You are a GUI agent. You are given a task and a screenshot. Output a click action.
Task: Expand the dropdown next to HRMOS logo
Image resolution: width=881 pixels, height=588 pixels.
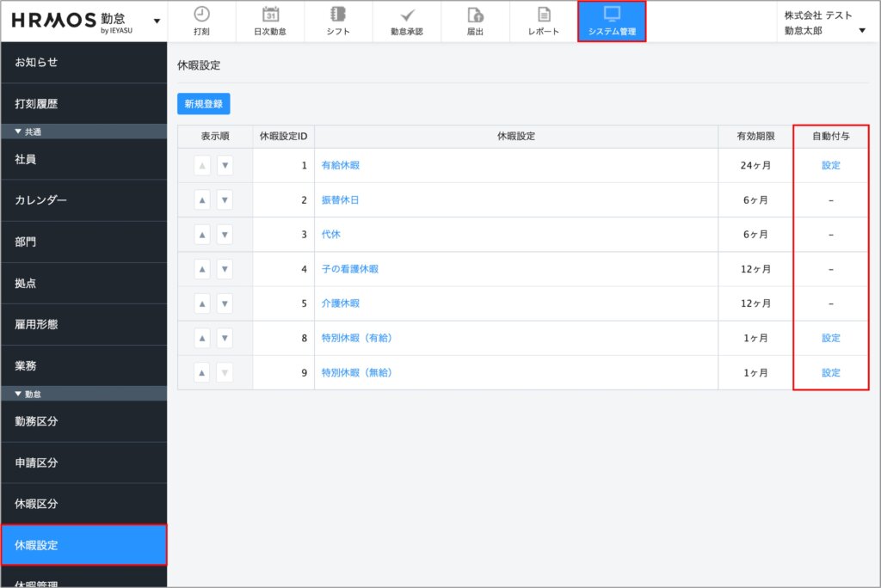click(x=156, y=21)
